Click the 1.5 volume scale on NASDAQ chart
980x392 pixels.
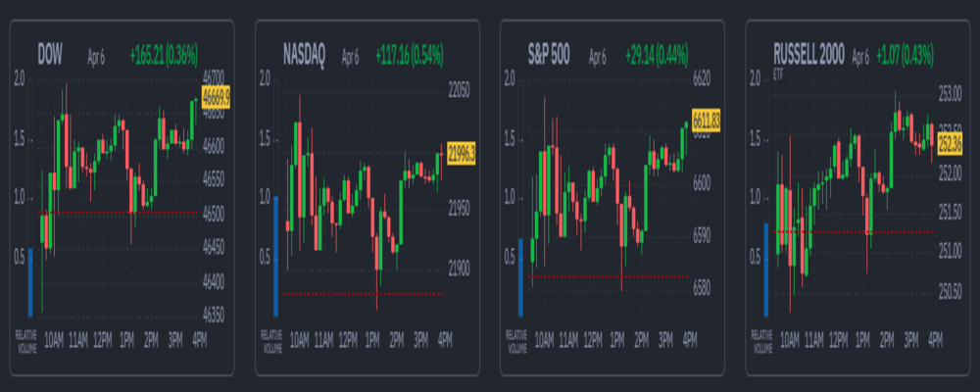pyautogui.click(x=265, y=139)
